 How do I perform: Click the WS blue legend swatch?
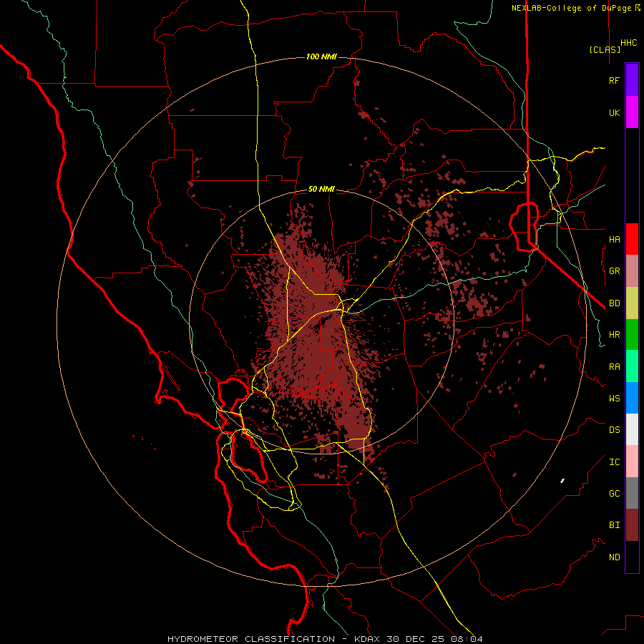point(632,398)
